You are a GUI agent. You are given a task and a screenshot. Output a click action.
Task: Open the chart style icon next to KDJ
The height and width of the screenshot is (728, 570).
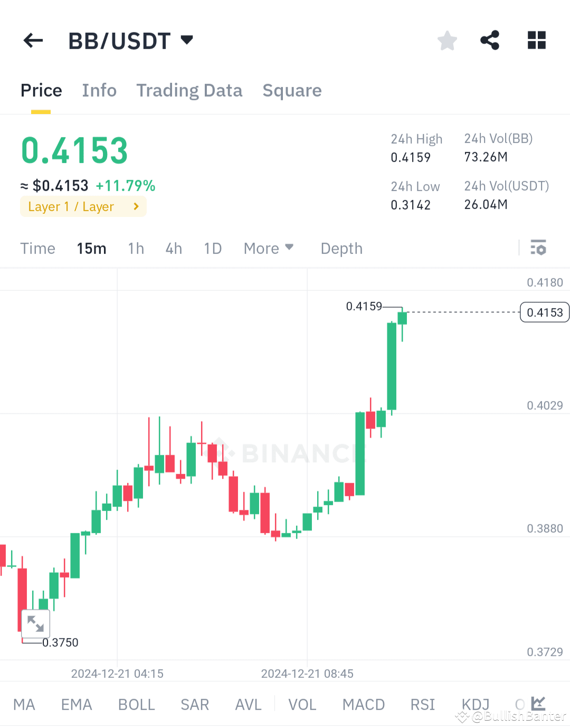[x=538, y=704]
